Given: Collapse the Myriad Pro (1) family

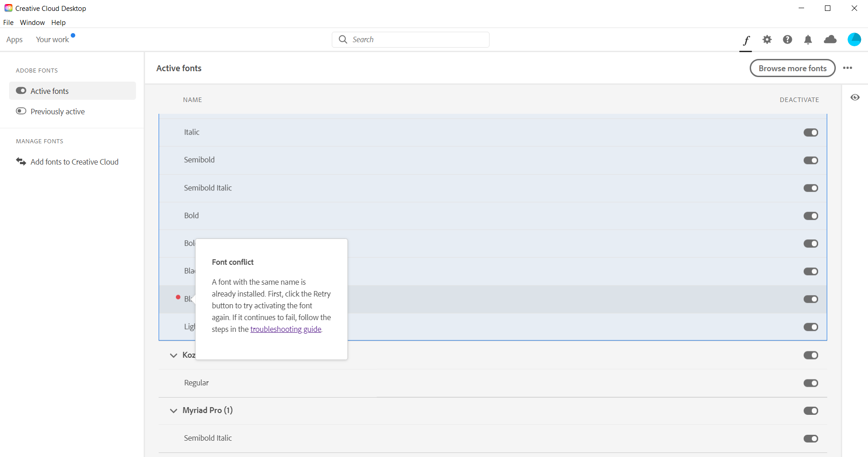Looking at the screenshot, I should 173,411.
